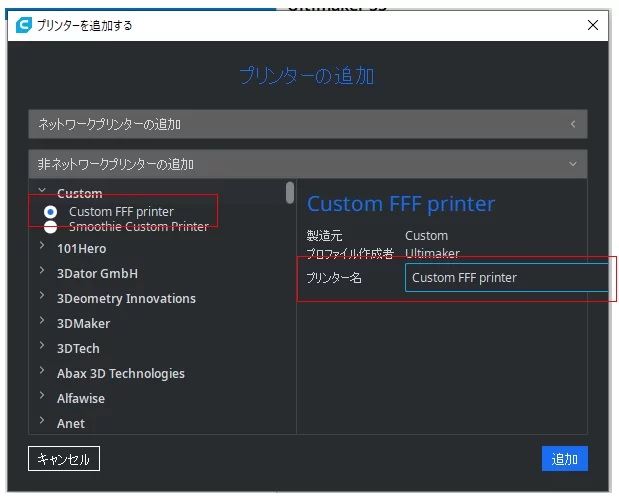This screenshot has width=619, height=499.
Task: Collapse the 非ネットワークプリンターの追加 section
Action: tap(308, 164)
